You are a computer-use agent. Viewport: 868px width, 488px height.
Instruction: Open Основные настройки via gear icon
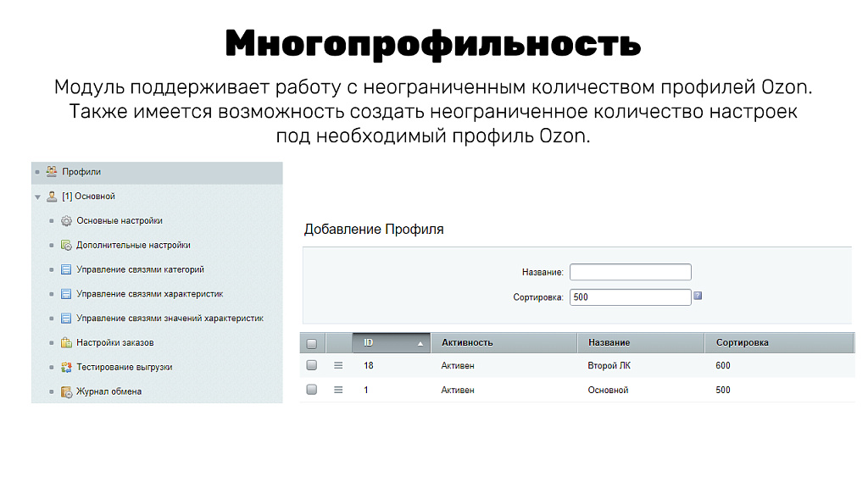click(x=67, y=220)
